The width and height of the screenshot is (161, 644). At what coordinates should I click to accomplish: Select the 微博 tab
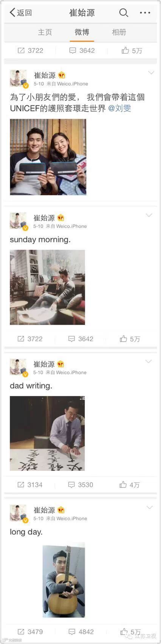[82, 32]
